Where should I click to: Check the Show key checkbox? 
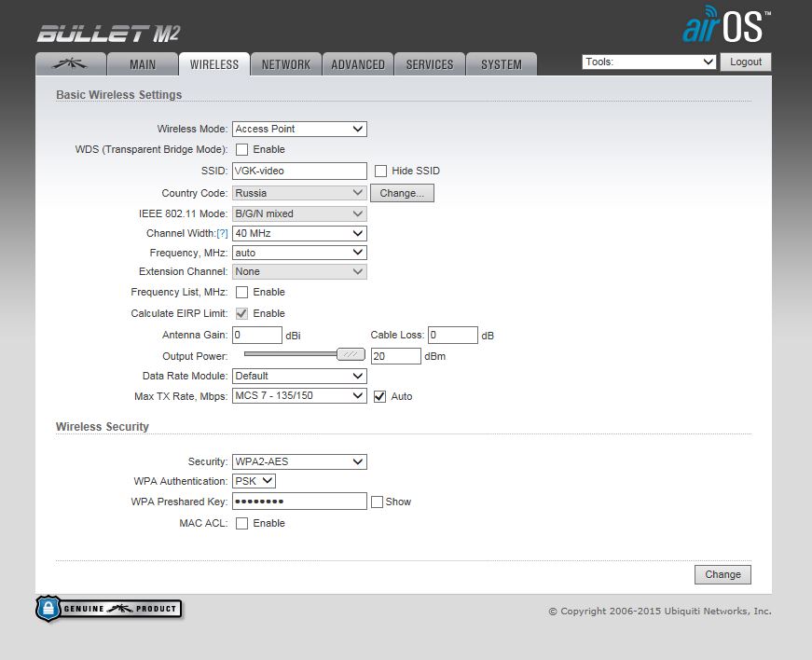(x=377, y=502)
